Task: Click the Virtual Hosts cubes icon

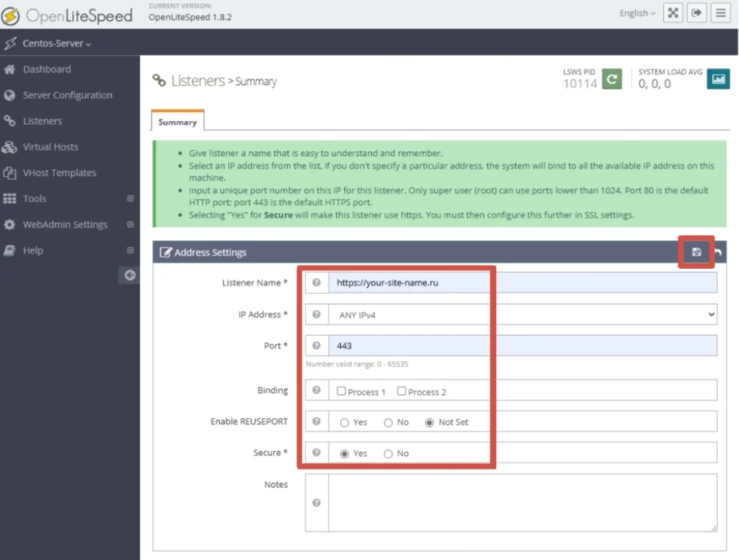Action: click(10, 147)
